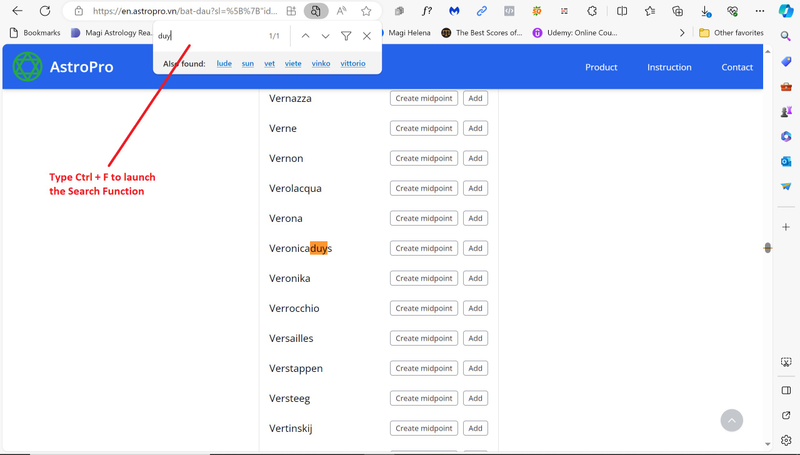The image size is (800, 455).
Task: Go to previous find result arrow
Action: click(x=305, y=36)
